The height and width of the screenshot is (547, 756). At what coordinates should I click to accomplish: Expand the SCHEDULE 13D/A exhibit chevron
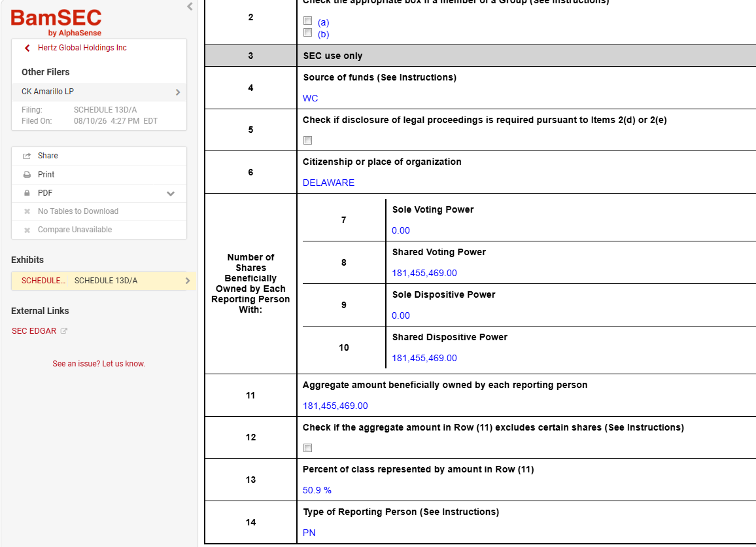[188, 281]
